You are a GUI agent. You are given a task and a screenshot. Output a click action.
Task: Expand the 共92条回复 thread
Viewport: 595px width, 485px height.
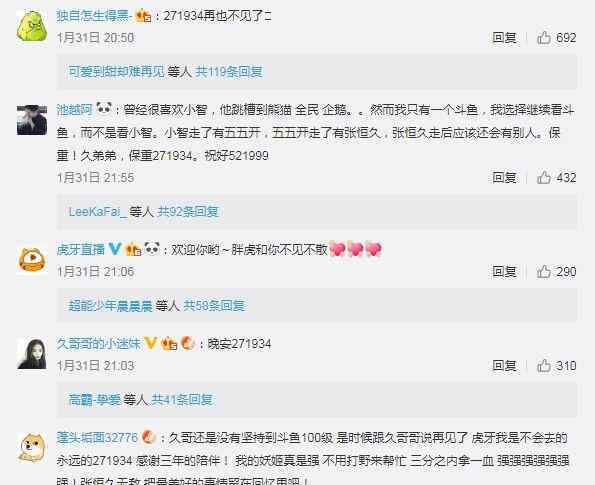coord(188,211)
